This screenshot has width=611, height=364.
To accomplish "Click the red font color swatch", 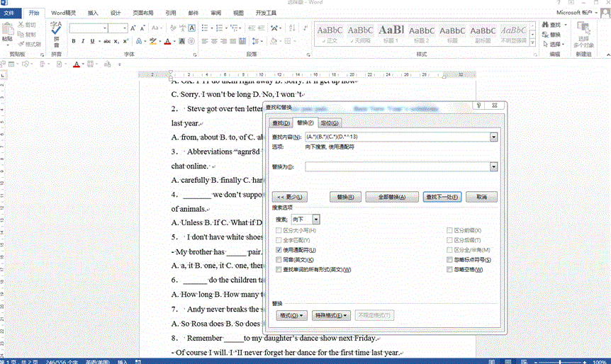I will (x=167, y=42).
